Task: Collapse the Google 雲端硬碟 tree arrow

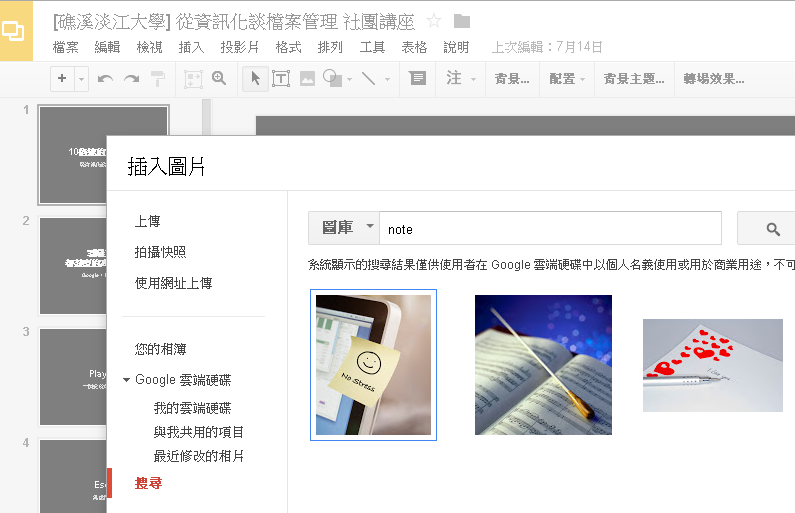Action: [126, 380]
